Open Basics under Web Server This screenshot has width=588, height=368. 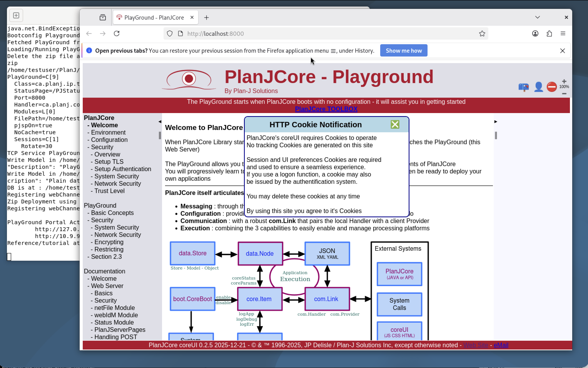[x=103, y=293]
